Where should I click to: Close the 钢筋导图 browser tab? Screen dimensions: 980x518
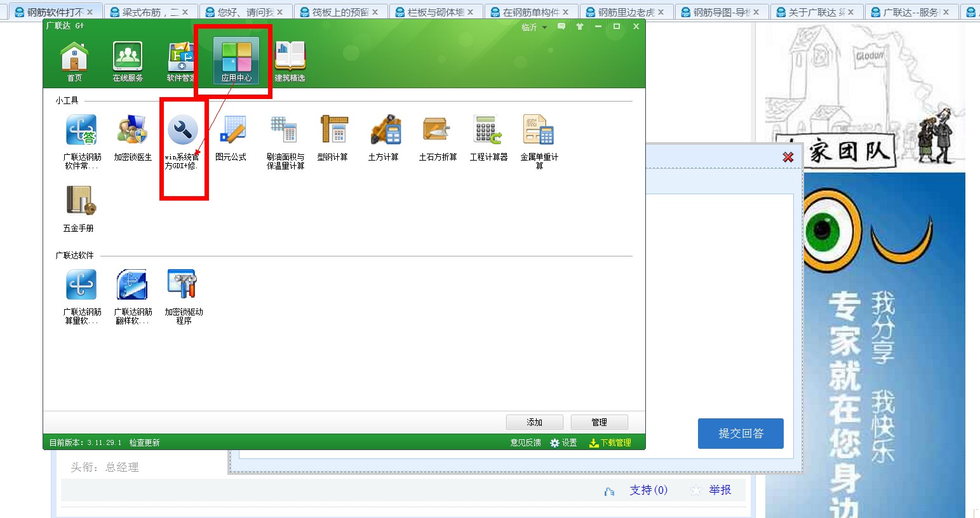(x=756, y=12)
